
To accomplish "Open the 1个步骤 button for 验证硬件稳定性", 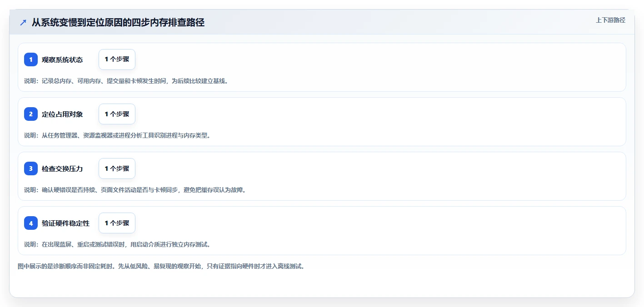I will coord(117,223).
